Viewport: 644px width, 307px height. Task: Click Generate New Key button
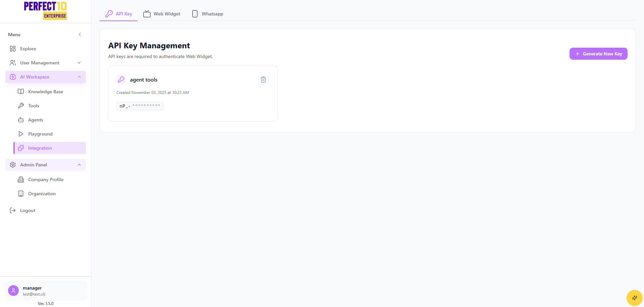(x=598, y=54)
